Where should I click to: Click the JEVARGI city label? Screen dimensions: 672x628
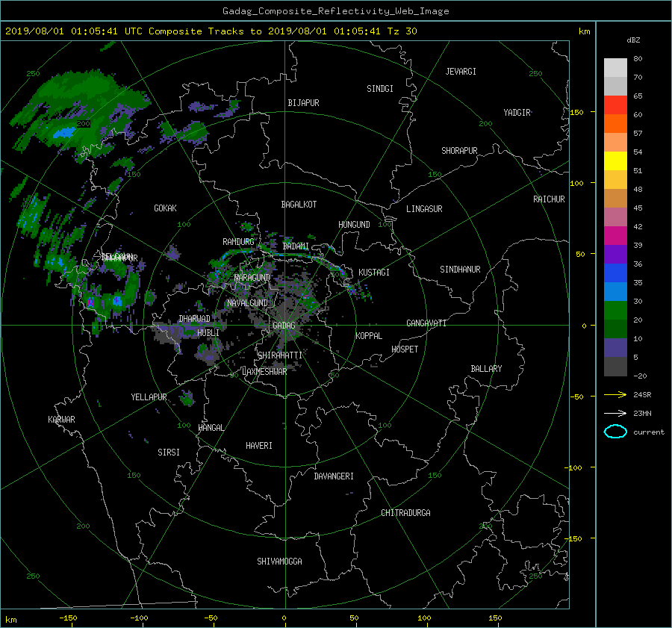[x=461, y=72]
